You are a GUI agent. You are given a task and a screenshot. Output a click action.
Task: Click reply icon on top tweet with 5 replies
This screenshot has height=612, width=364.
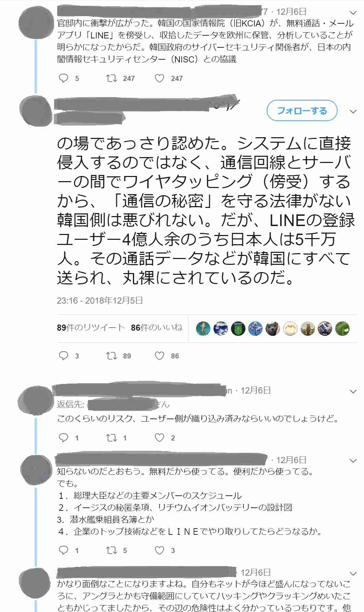(64, 78)
